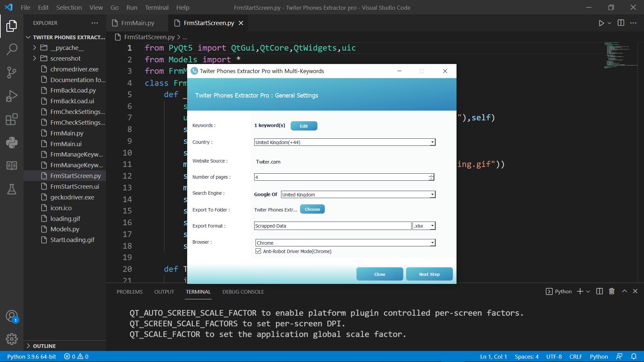Open loading.gif in the explorer
The image size is (644, 362).
(65, 219)
